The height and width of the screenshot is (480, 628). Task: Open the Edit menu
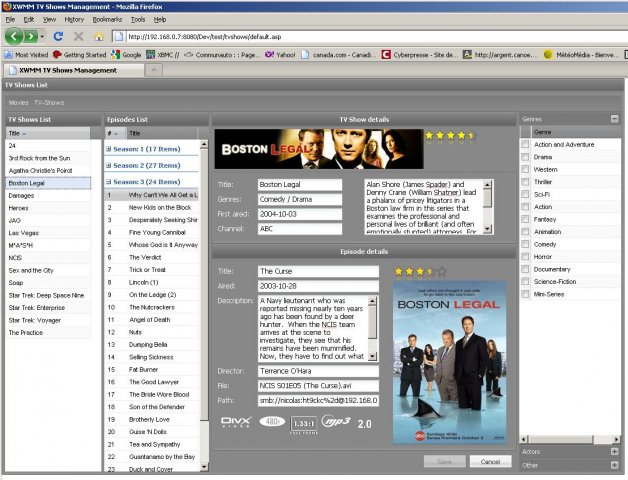point(29,19)
